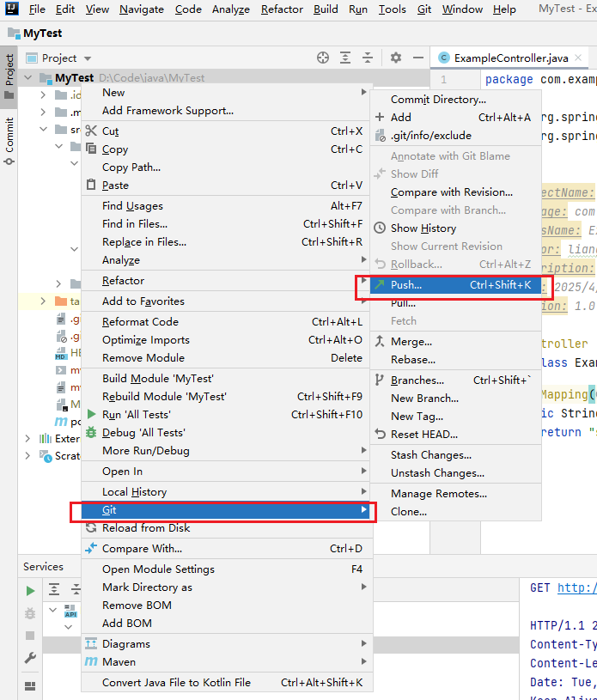Click Commit Directory... in Git submenu
This screenshot has width=597, height=700.
[x=455, y=99]
